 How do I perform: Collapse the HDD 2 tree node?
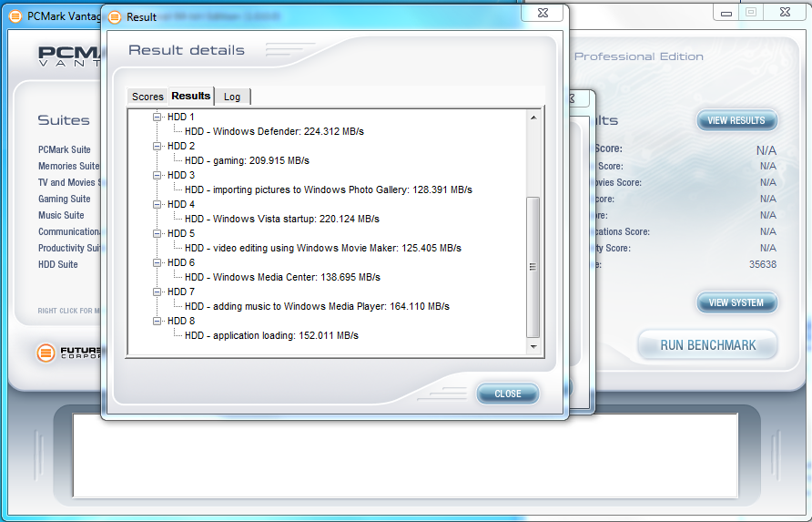coord(157,146)
